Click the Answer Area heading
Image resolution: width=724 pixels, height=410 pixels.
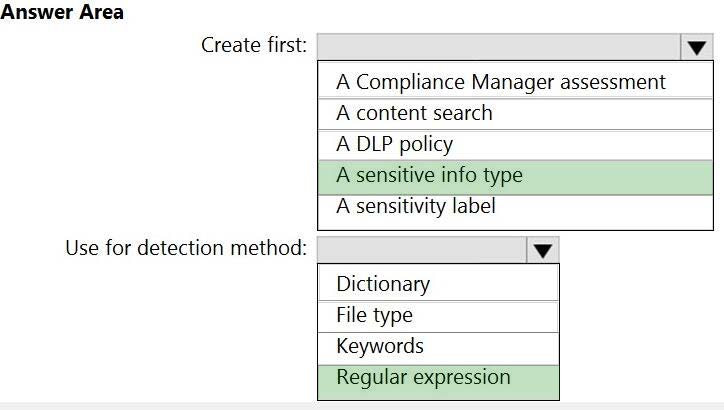pos(62,13)
